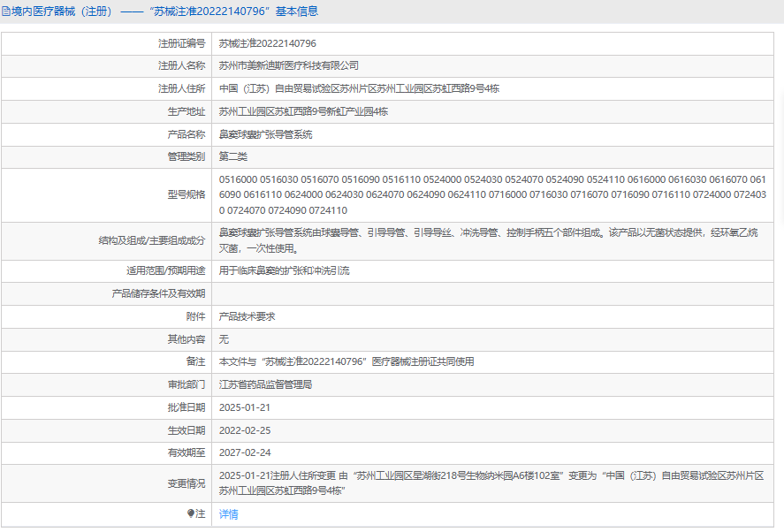The width and height of the screenshot is (784, 532).
Task: Click registrant name 苏州市美新迪斯医疗科技有限公司
Action: pos(288,66)
